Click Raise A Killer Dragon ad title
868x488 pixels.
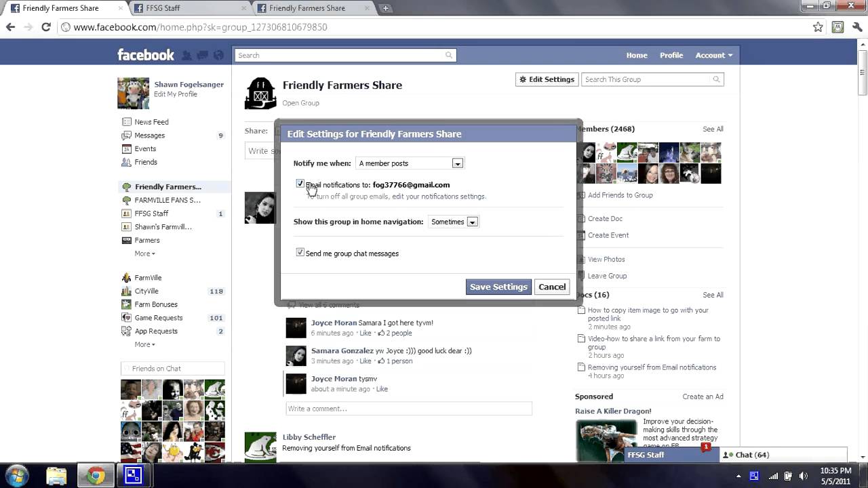613,411
